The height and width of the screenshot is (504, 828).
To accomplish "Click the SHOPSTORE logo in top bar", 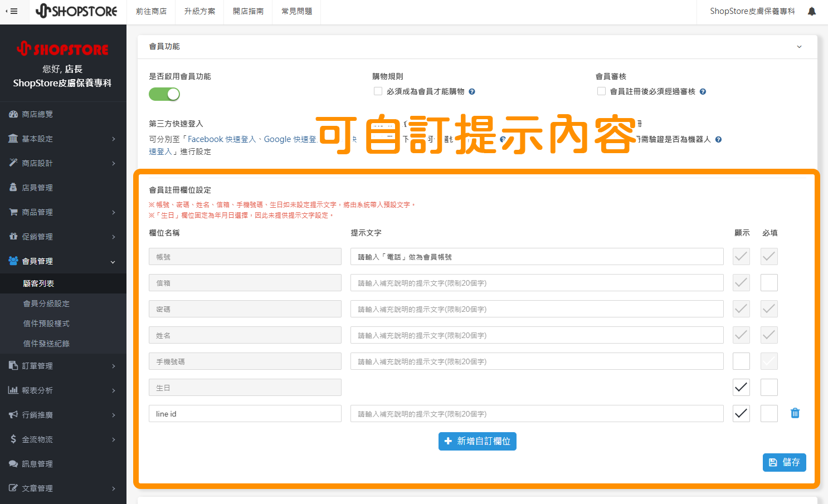I will pyautogui.click(x=76, y=11).
